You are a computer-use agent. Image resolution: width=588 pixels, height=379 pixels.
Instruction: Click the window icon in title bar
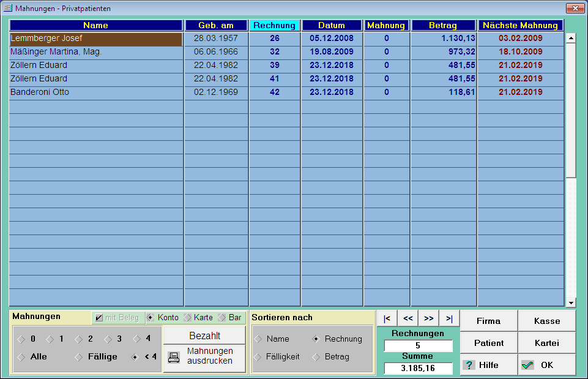[8, 9]
